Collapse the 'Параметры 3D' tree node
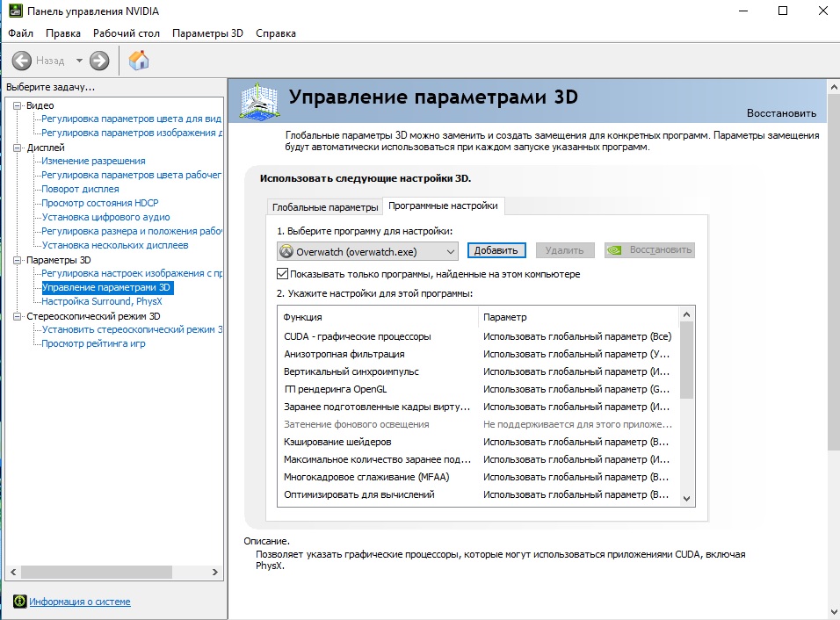840x620 pixels. pyautogui.click(x=18, y=260)
